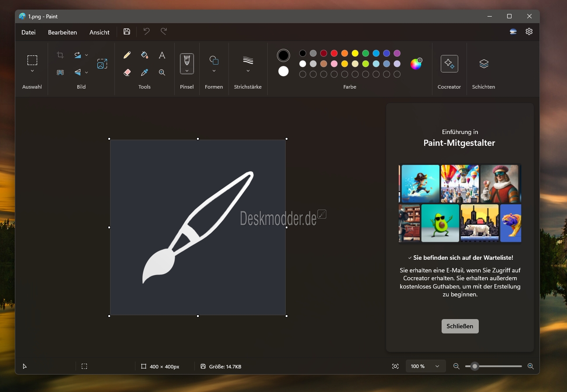Image resolution: width=567 pixels, height=392 pixels.
Task: Click the avocado thumbnail image
Action: pyautogui.click(x=440, y=223)
